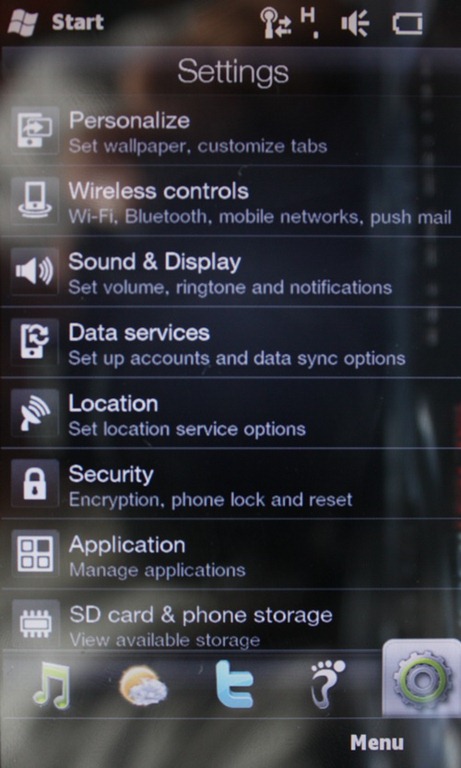Open the Windows Start menu
The width and height of the screenshot is (461, 768).
[x=55, y=23]
